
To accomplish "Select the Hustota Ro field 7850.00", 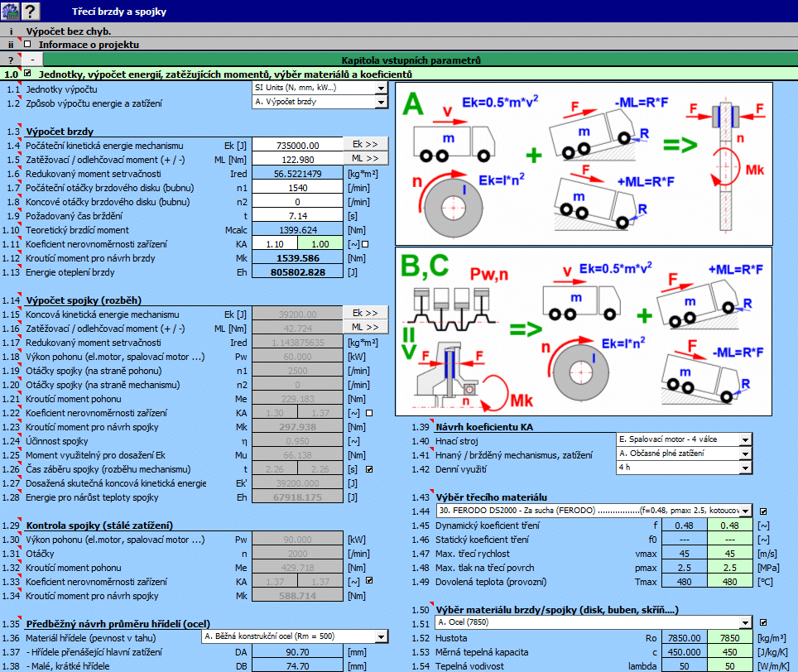I will 684,638.
